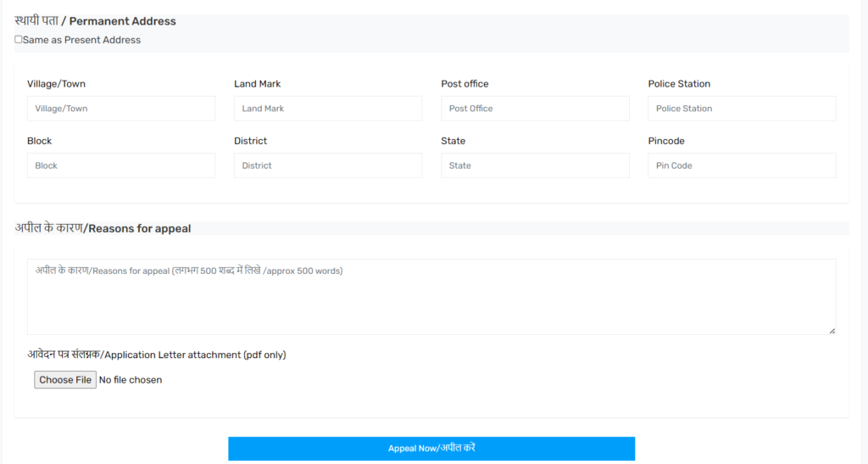The width and height of the screenshot is (868, 464).
Task: Click the Permanent Address section heading
Action: 96,21
